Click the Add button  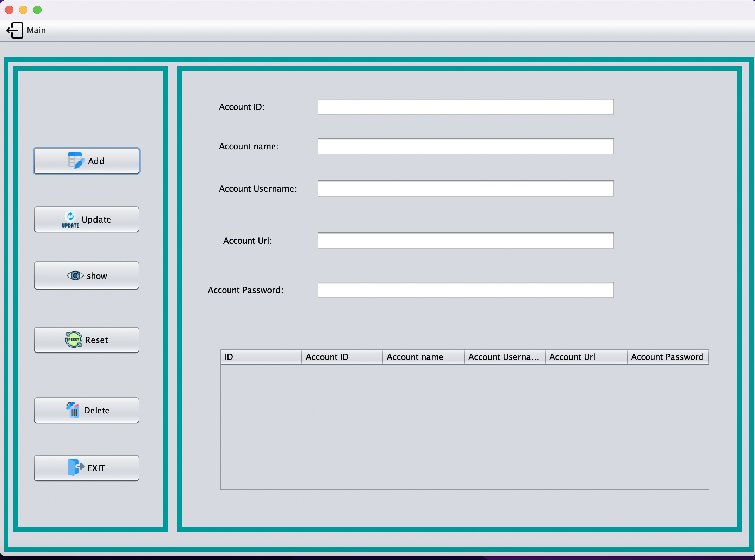click(87, 161)
